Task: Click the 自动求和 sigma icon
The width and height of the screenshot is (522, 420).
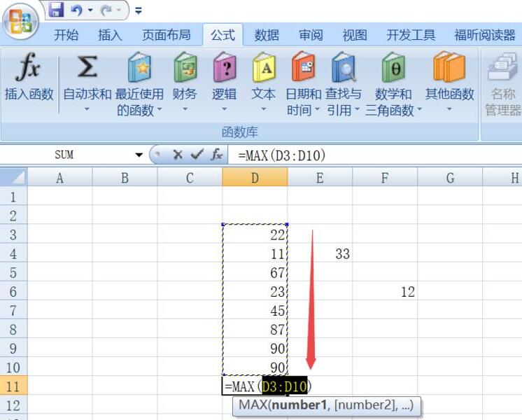Action: pyautogui.click(x=87, y=66)
